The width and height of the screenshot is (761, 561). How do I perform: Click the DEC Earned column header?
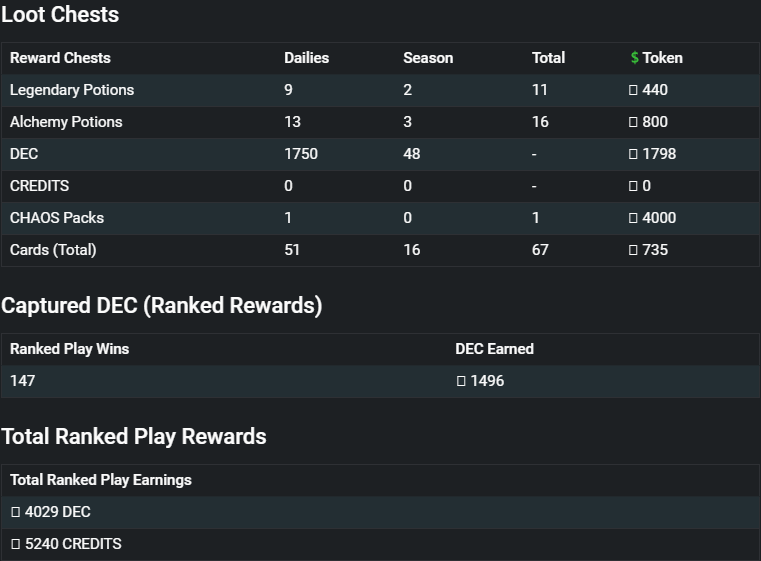point(495,349)
